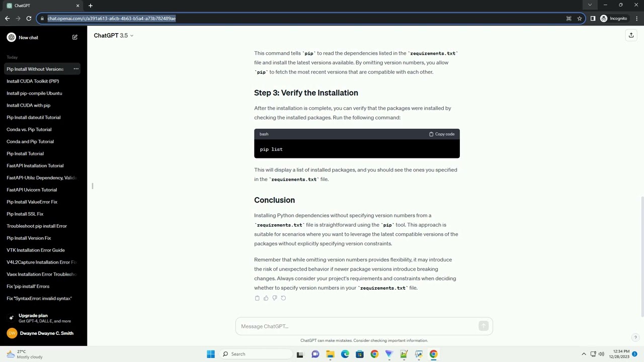Regenerate the response with the refresh icon
Image resolution: width=644 pixels, height=362 pixels.
point(283,298)
